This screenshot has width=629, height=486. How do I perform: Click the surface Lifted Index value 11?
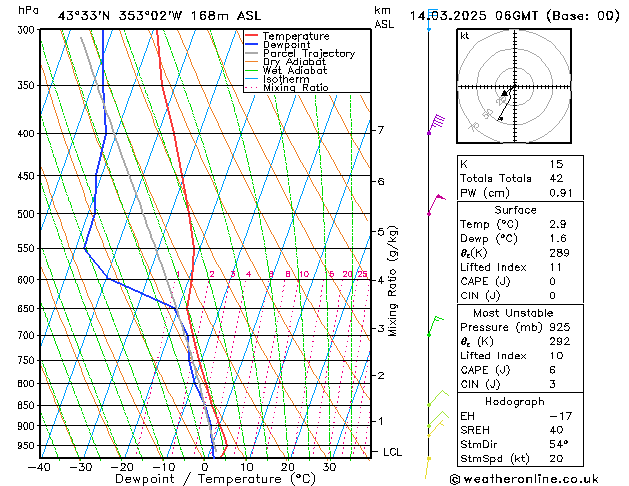tap(556, 267)
